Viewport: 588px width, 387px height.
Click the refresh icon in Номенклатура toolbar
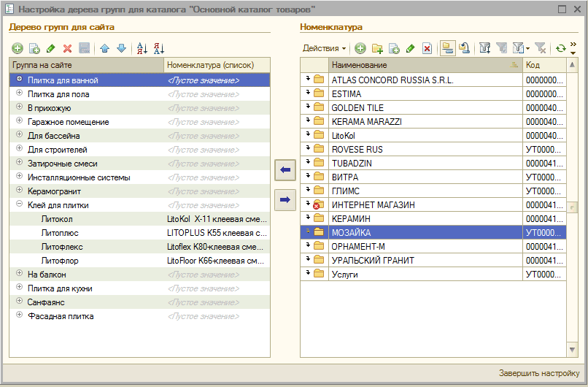coord(560,48)
